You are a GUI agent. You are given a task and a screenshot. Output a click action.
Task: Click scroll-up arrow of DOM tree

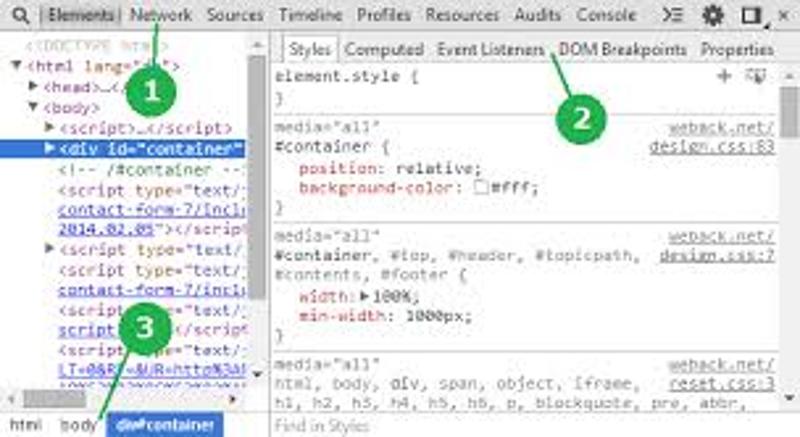[x=257, y=46]
